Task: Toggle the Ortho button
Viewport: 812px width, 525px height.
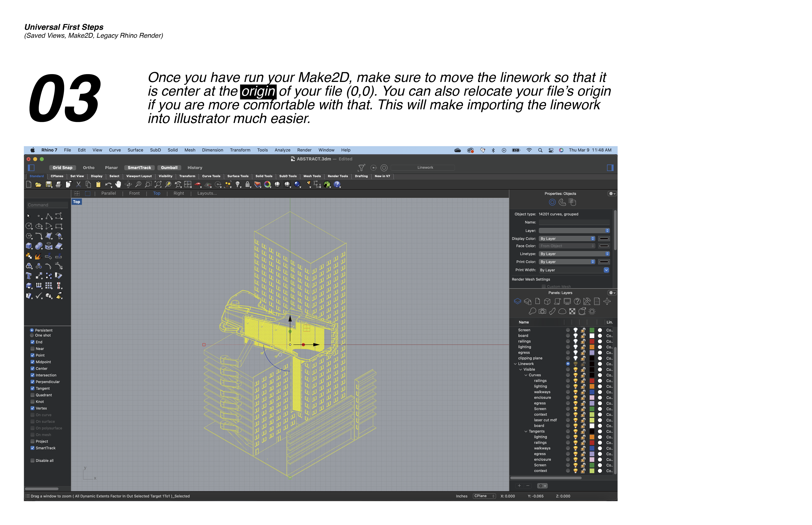Action: [88, 168]
